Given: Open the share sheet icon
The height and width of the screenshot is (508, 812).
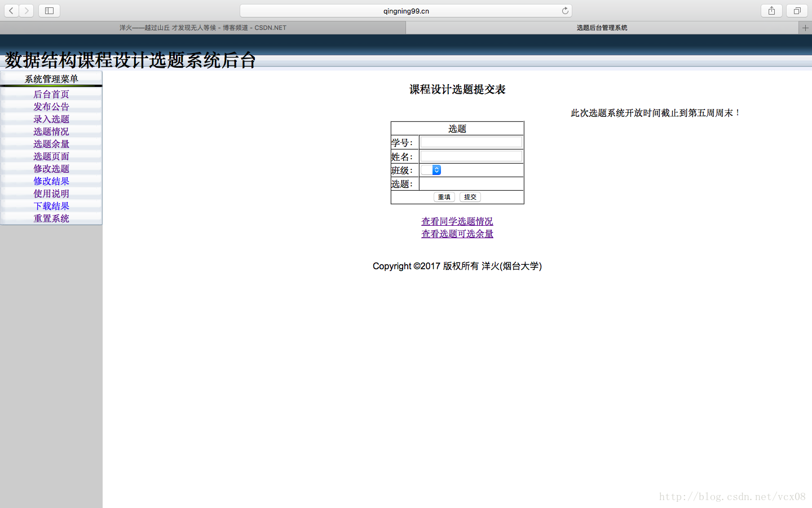Looking at the screenshot, I should [771, 10].
